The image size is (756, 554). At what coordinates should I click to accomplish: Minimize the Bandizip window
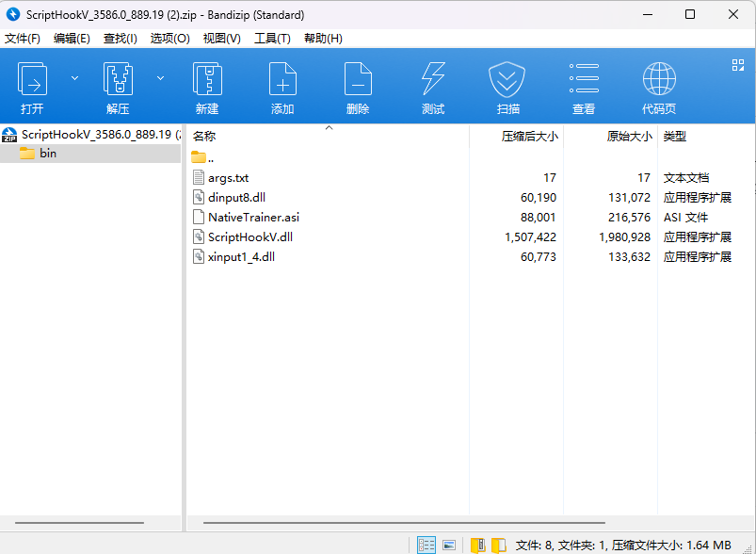tap(648, 14)
